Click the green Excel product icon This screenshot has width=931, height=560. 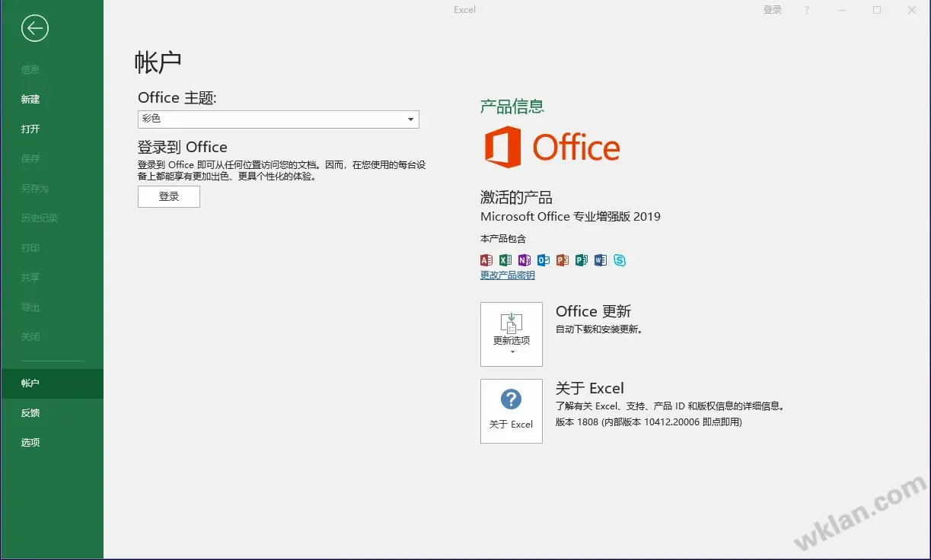pos(505,260)
